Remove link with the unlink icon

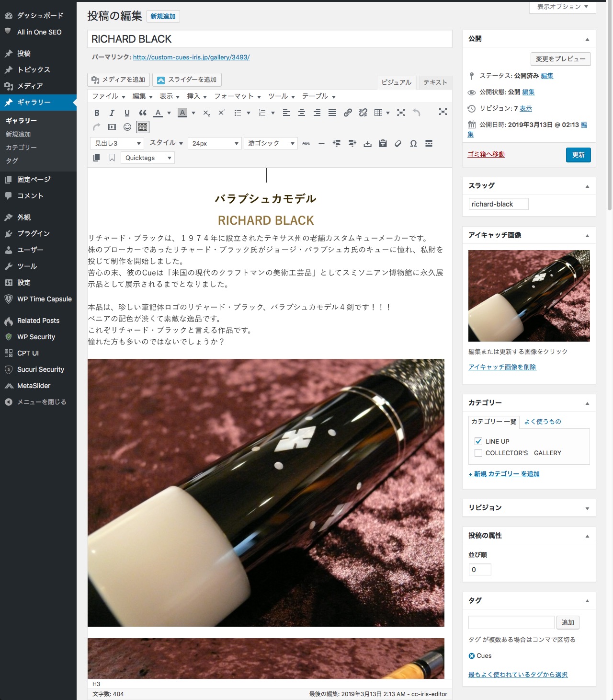click(363, 113)
